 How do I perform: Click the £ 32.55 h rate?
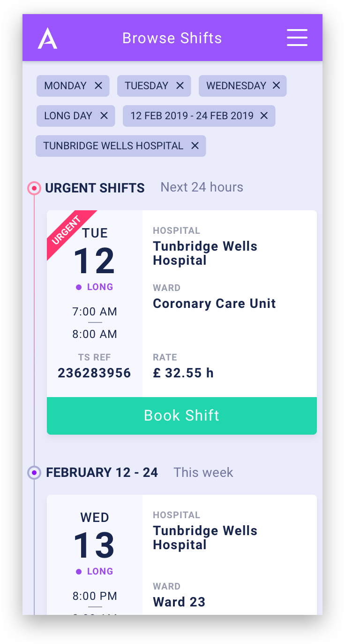183,373
